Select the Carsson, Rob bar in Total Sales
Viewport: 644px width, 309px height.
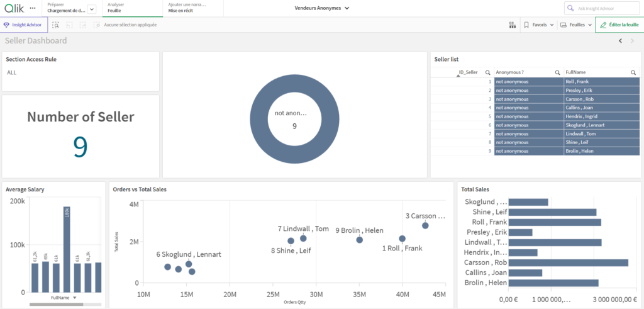[x=568, y=262]
